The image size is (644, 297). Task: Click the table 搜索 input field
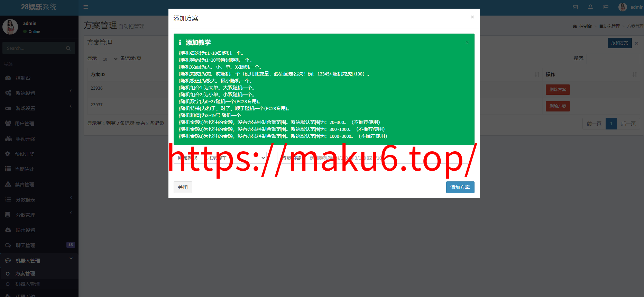(613, 59)
